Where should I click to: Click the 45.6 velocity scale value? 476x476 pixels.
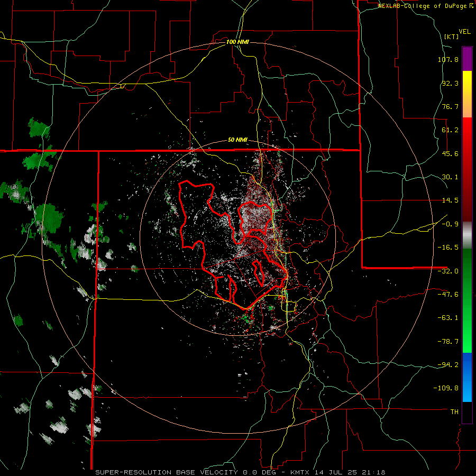(450, 153)
